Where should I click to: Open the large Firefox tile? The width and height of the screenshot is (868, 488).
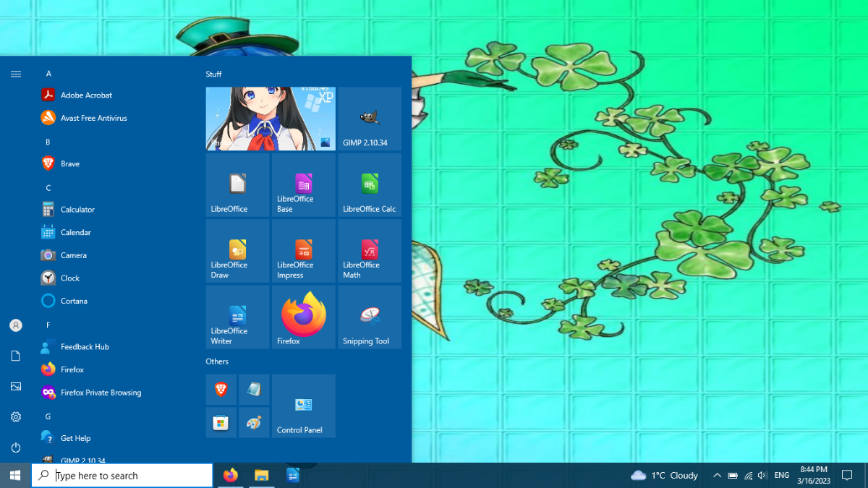(x=304, y=317)
